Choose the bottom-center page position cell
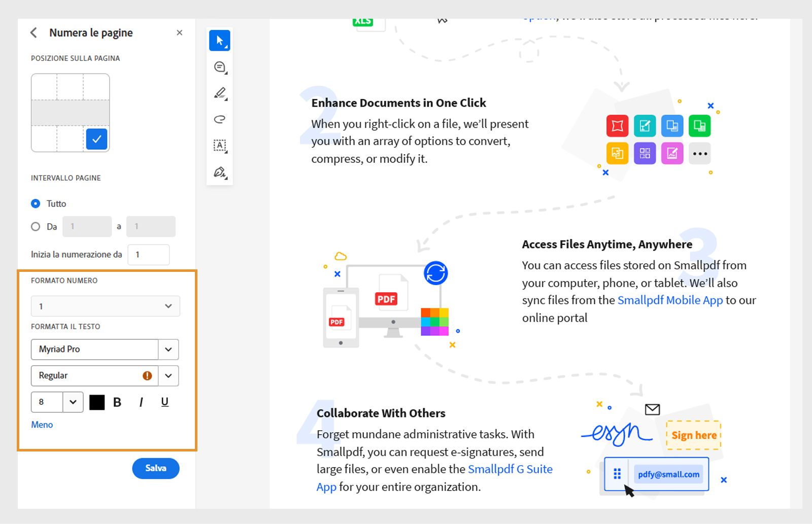This screenshot has width=812, height=524. pyautogui.click(x=70, y=138)
